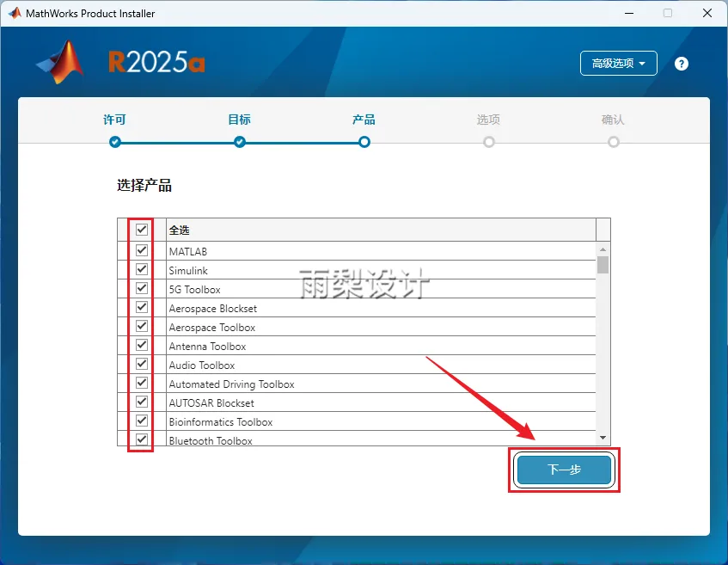728x565 pixels.
Task: Click the AUTOSAR Blockset row name
Action: (211, 402)
